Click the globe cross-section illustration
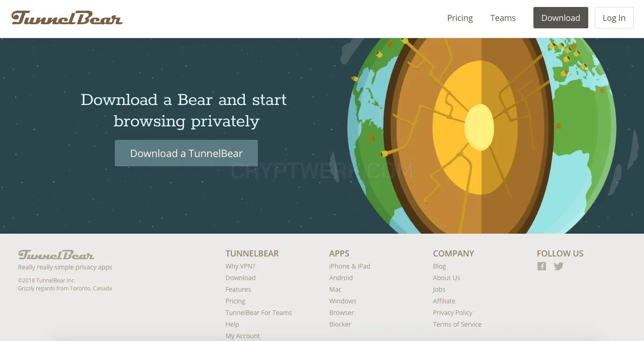The width and height of the screenshot is (644, 341). pos(481,136)
